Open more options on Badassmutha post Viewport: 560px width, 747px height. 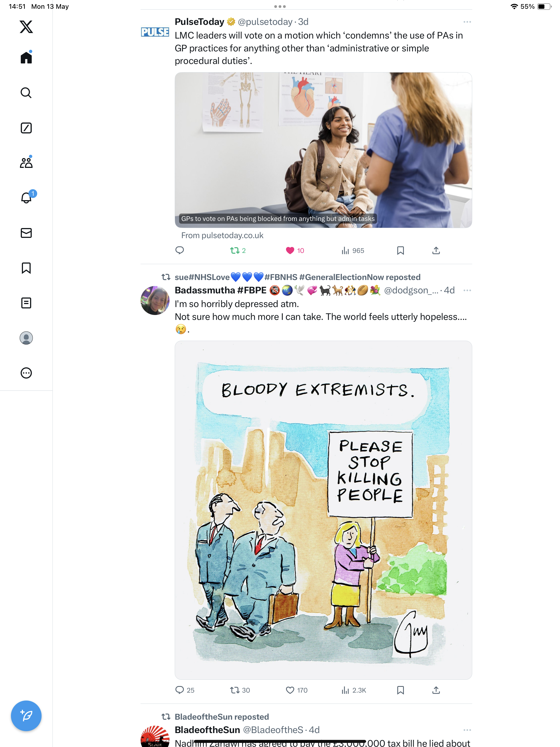pyautogui.click(x=467, y=290)
